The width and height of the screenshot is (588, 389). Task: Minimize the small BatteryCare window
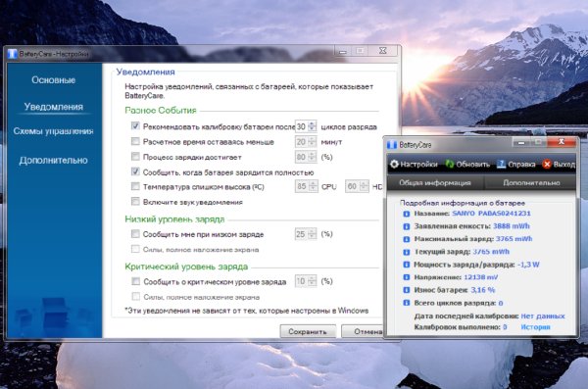521,142
